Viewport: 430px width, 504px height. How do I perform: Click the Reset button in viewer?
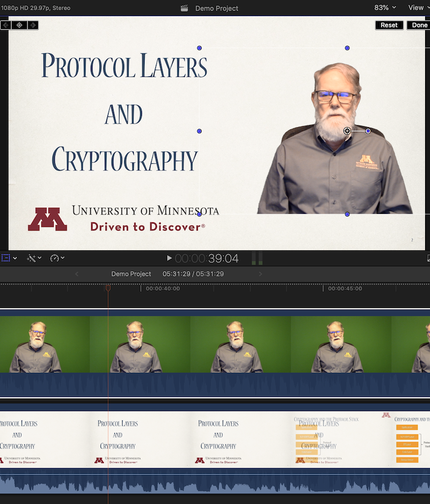click(x=389, y=25)
